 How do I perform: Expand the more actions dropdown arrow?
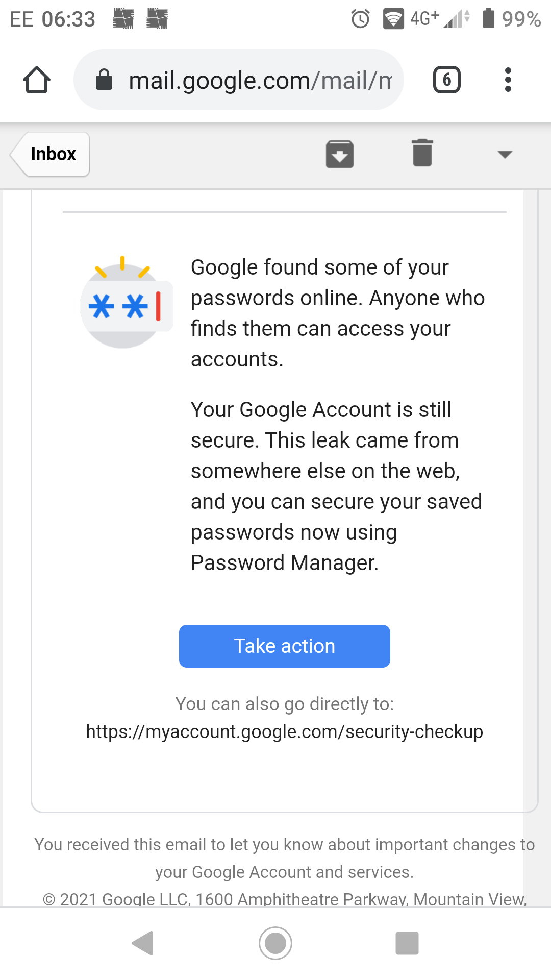pos(505,154)
